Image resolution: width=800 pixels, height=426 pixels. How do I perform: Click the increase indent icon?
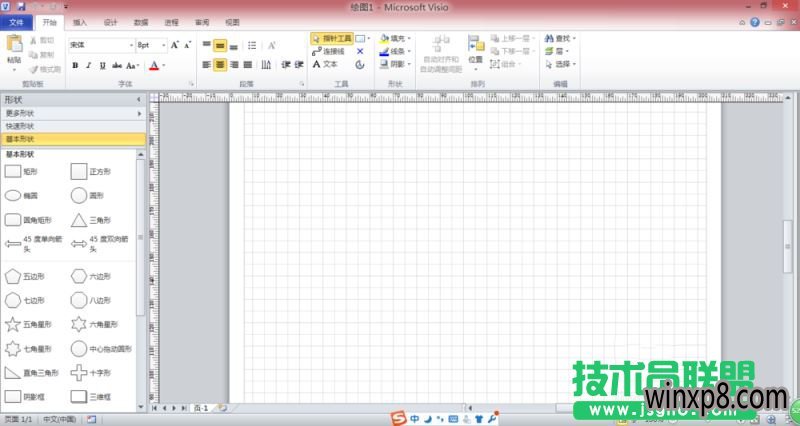[299, 65]
